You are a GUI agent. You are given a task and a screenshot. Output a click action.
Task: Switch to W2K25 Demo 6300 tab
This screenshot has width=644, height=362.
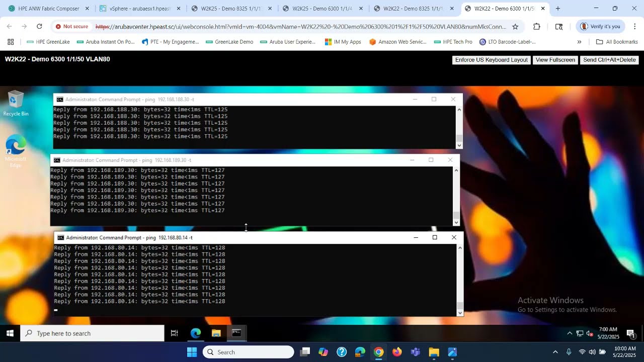(323, 9)
